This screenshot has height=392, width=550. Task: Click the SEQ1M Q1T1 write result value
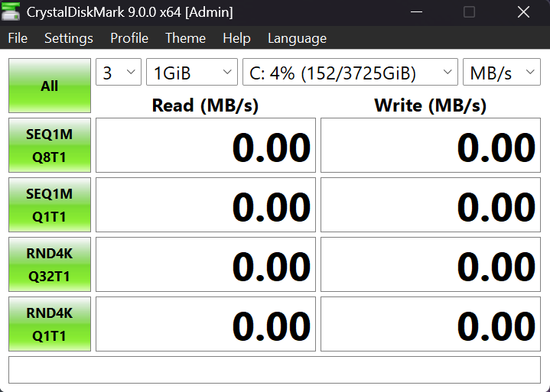[x=431, y=205]
